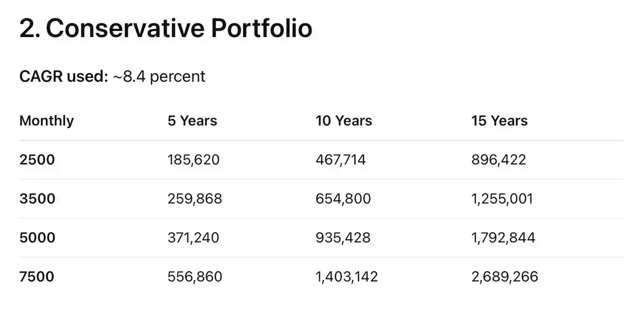Select the 1,403,142 cell value
The height and width of the screenshot is (309, 644).
[x=347, y=277]
